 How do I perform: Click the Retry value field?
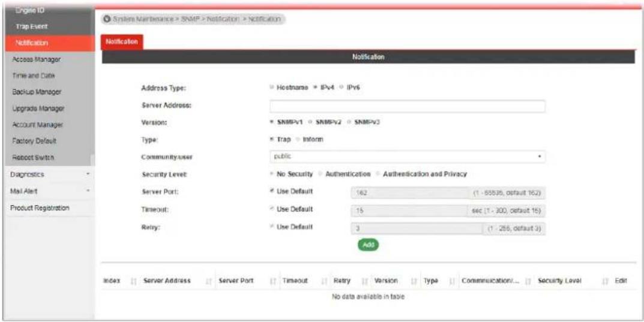[x=417, y=228]
